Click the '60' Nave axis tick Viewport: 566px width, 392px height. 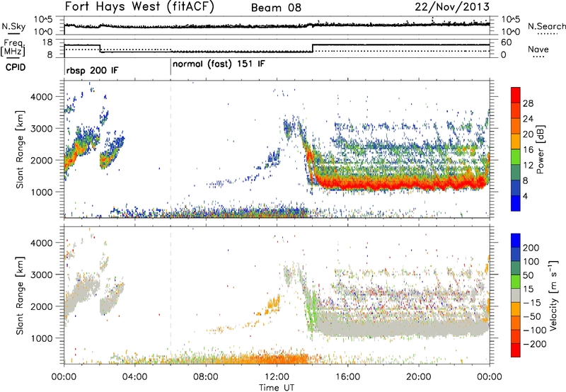(x=507, y=42)
